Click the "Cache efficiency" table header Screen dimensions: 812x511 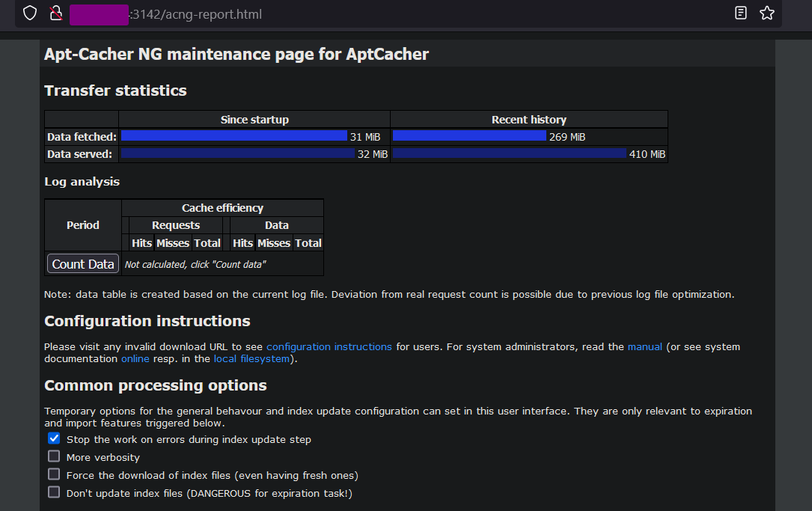tap(223, 208)
